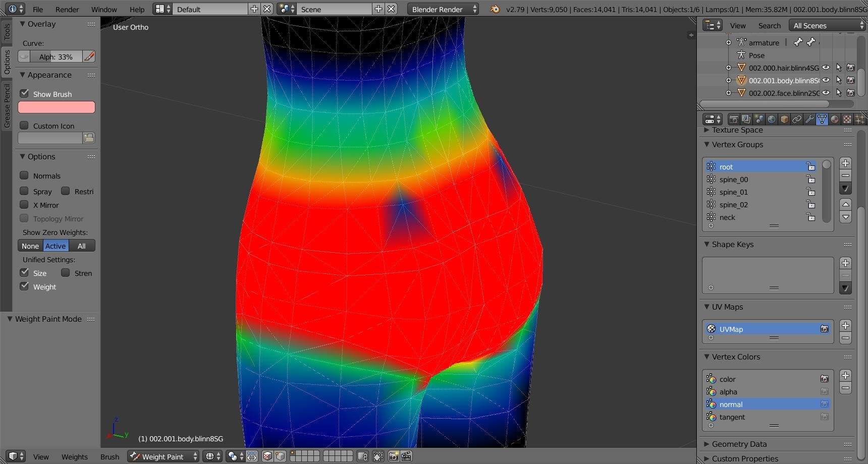Viewport: 868px width, 464px height.
Task: Move the vertex group up in list
Action: point(846,204)
